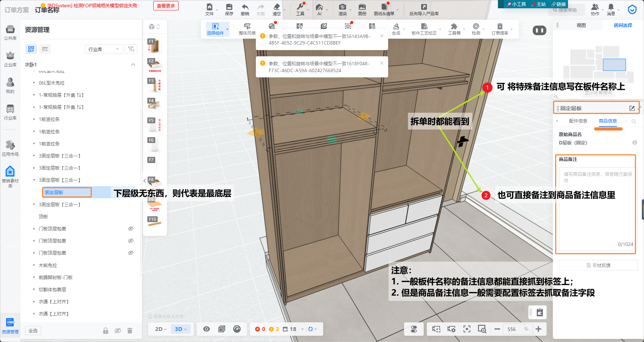Image resolution: width=644 pixels, height=342 pixels.
Task: Switch to the 配件信息 tab
Action: 578,121
